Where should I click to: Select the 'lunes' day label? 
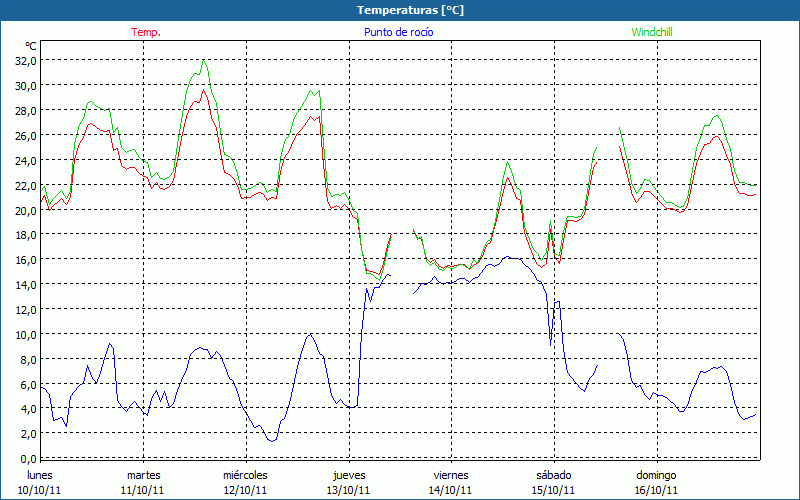[x=40, y=475]
